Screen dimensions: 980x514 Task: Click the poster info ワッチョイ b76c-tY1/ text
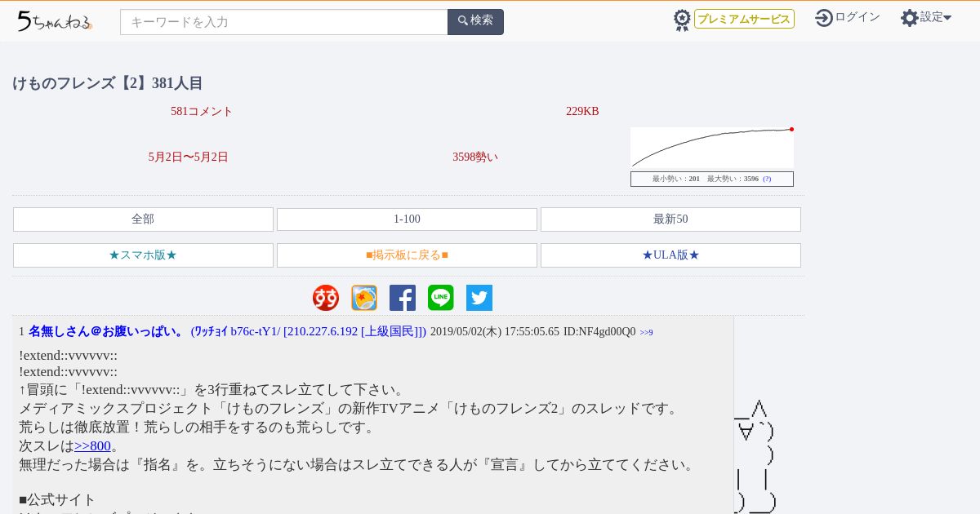tap(235, 331)
